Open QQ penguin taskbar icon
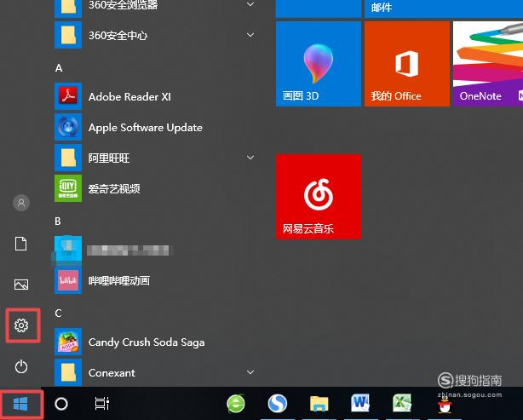Screen dimensions: 523x420 445,406
